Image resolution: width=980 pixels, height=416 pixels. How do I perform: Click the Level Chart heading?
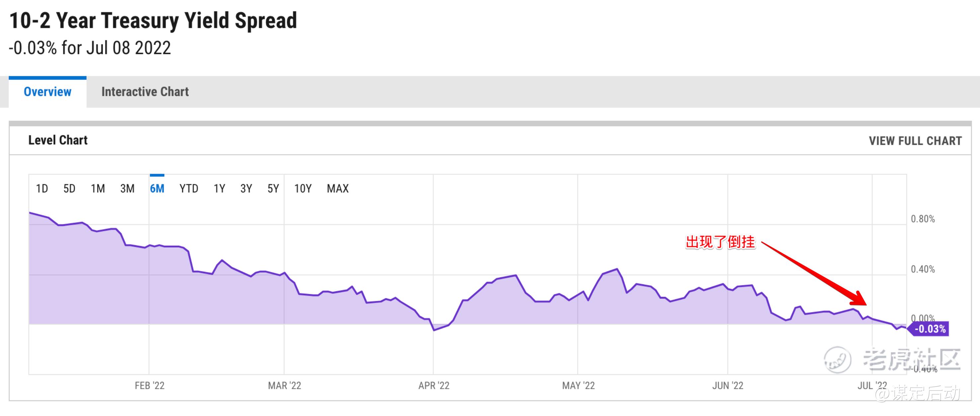58,140
